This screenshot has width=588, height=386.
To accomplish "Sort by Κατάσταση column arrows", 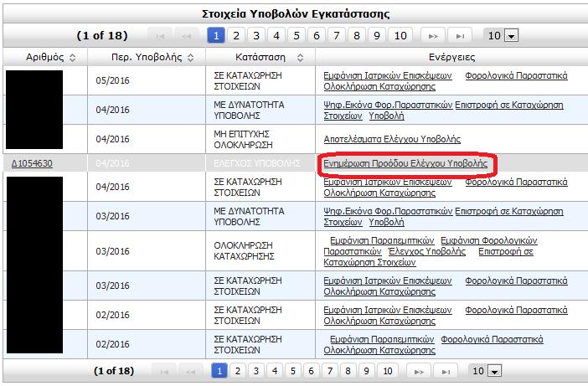I will [x=300, y=57].
